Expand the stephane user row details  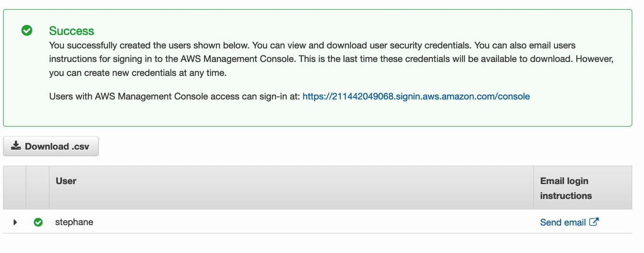tap(15, 222)
